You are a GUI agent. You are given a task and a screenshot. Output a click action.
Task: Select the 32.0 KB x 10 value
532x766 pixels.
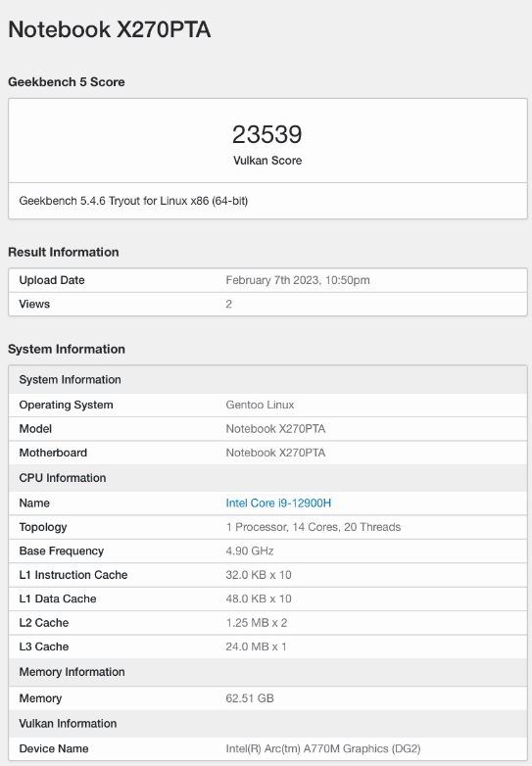click(259, 575)
